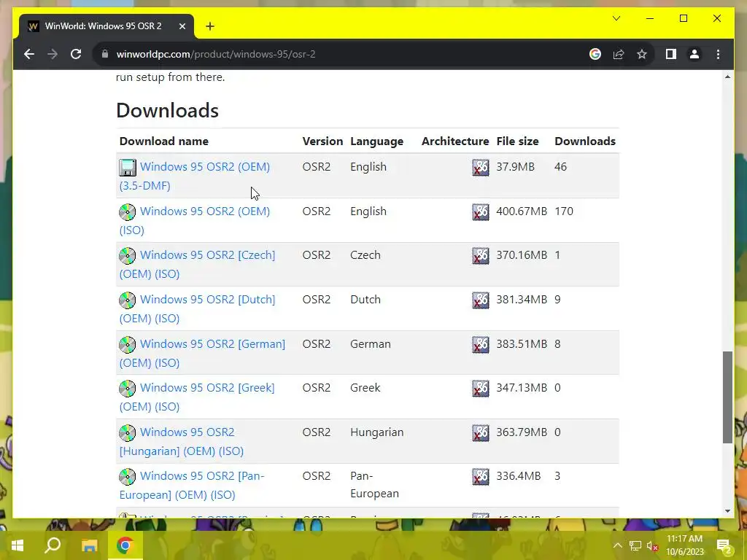This screenshot has height=560, width=747.
Task: Open Windows 95 OSR2 (OEM) (ISO) link
Action: pyautogui.click(x=194, y=220)
